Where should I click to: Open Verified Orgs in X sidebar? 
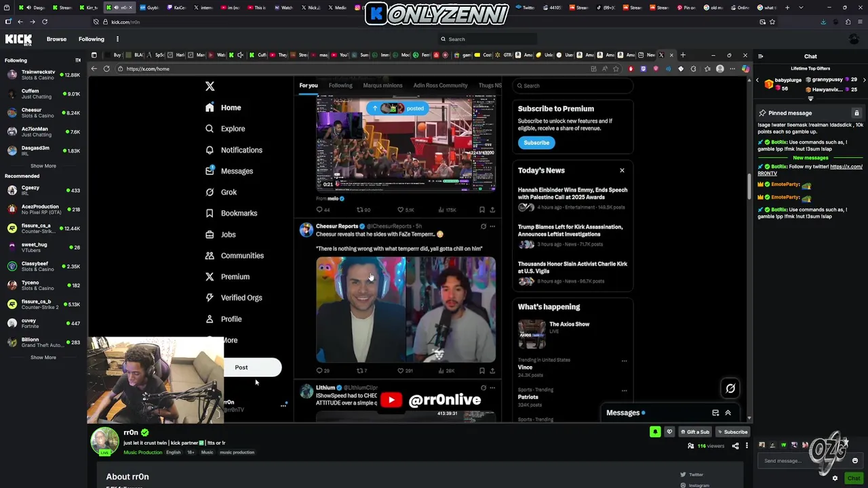coord(233,298)
